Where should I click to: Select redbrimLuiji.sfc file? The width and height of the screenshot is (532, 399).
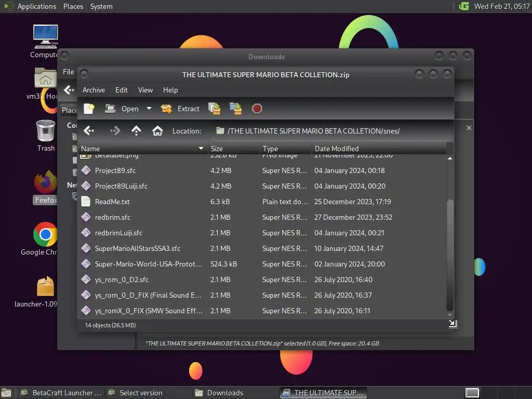[262, 233]
